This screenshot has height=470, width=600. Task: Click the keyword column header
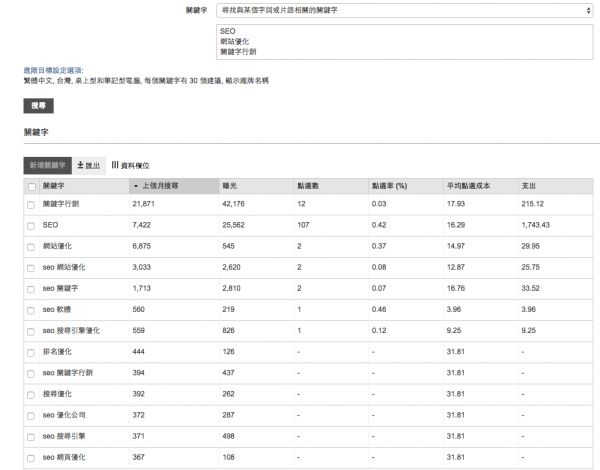tap(84, 186)
